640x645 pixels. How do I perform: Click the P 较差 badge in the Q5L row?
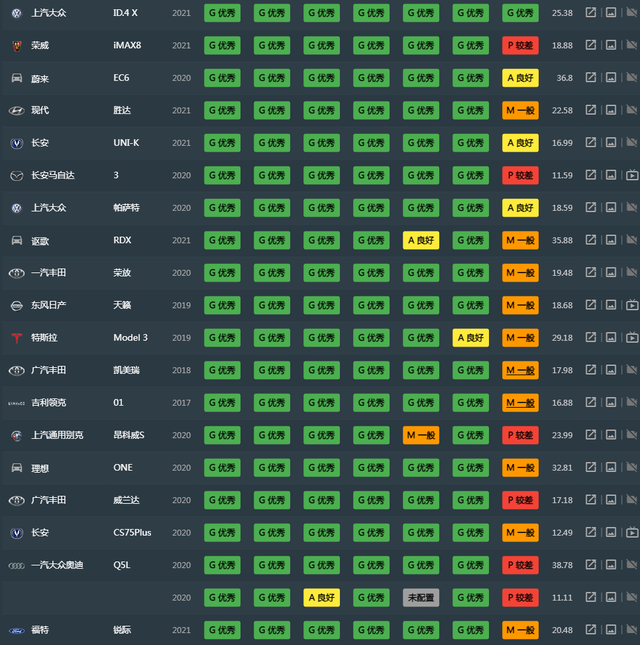pyautogui.click(x=520, y=565)
